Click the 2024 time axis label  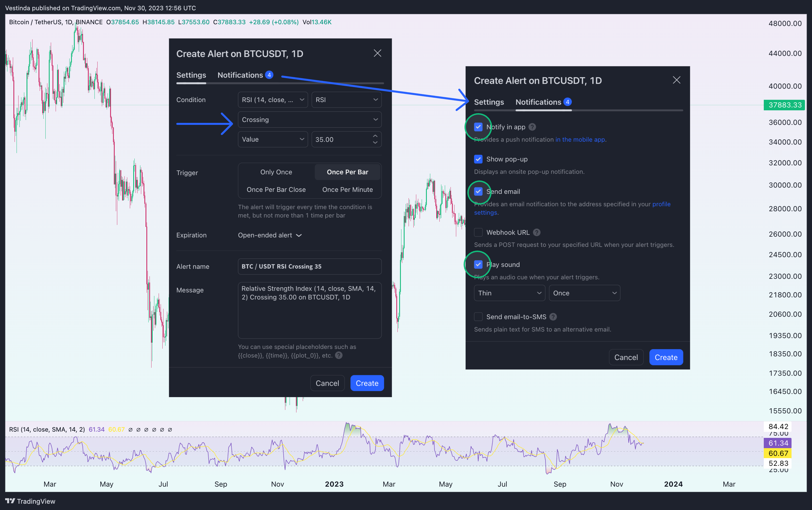click(x=673, y=484)
